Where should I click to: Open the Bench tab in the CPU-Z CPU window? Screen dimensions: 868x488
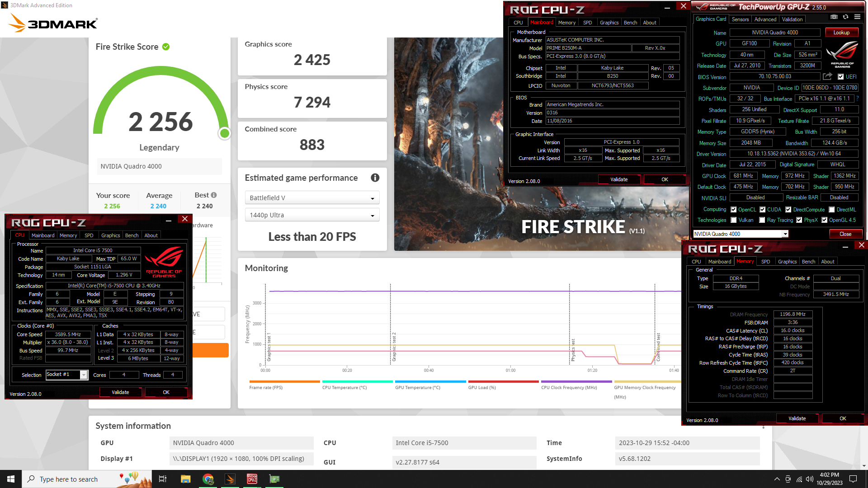[132, 235]
